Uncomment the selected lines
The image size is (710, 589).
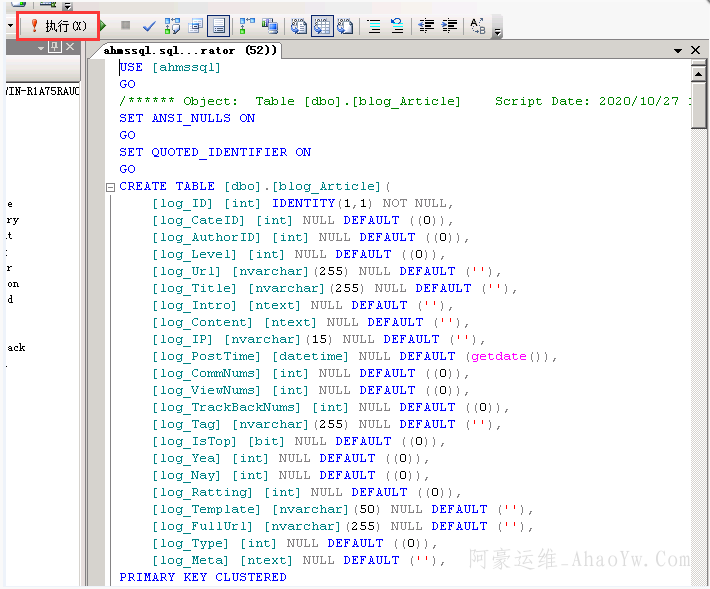click(397, 25)
